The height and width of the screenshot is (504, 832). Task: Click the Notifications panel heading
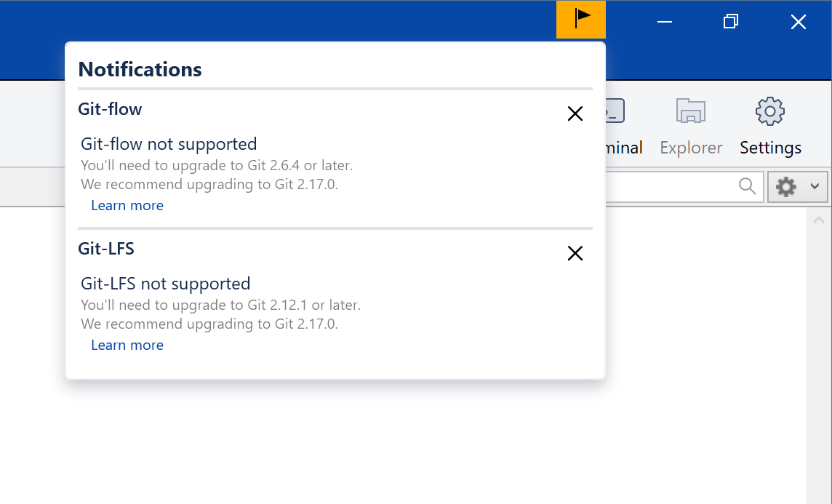pyautogui.click(x=140, y=70)
